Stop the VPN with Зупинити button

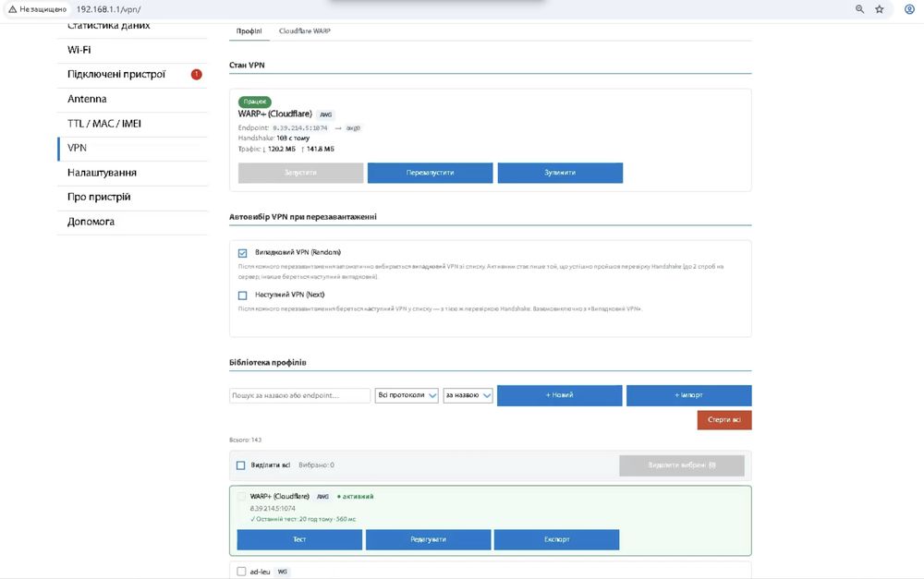coord(560,173)
